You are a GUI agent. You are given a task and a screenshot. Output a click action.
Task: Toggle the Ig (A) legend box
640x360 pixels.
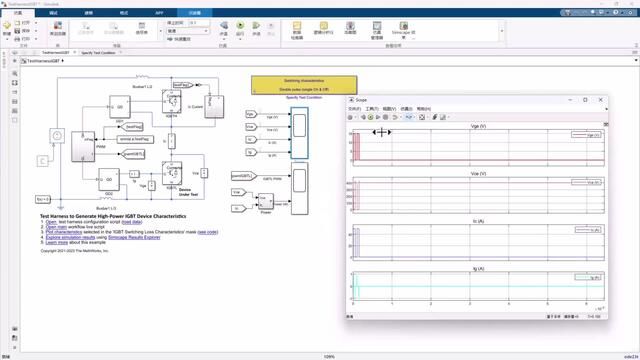coord(588,278)
